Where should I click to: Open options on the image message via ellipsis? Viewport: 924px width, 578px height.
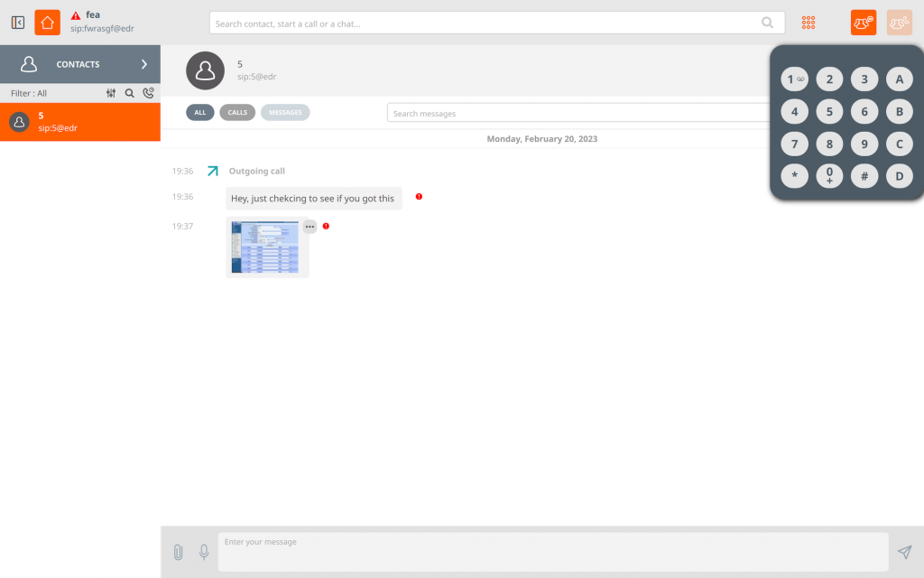[x=310, y=226]
